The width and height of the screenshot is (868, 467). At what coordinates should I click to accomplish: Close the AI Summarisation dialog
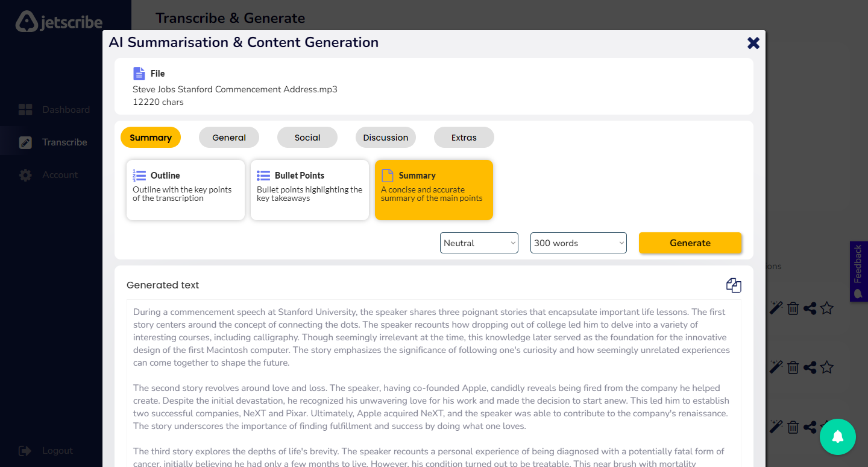click(x=753, y=43)
